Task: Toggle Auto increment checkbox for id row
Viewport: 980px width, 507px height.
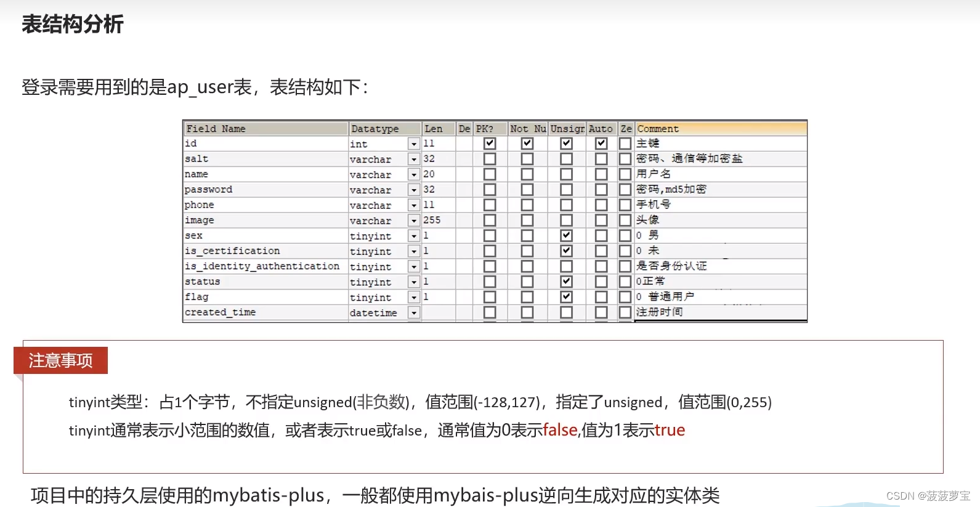Action: 602,144
